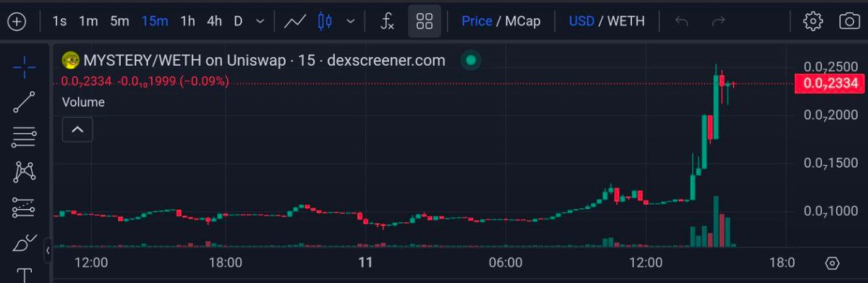The image size is (868, 283).
Task: Collapse the indicator legend chevron
Action: 77,130
